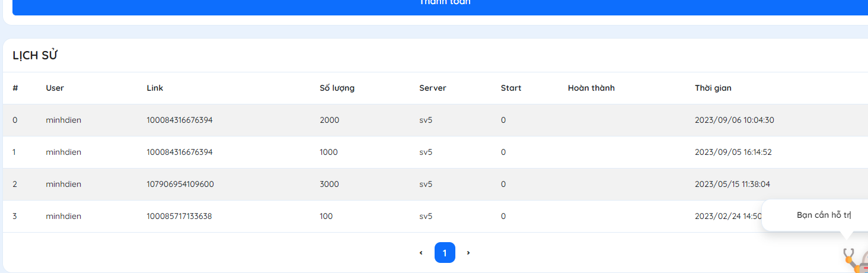Click timestamp 2023/05/15 11:38:04
Viewport: 868px width, 273px height.
pyautogui.click(x=733, y=184)
